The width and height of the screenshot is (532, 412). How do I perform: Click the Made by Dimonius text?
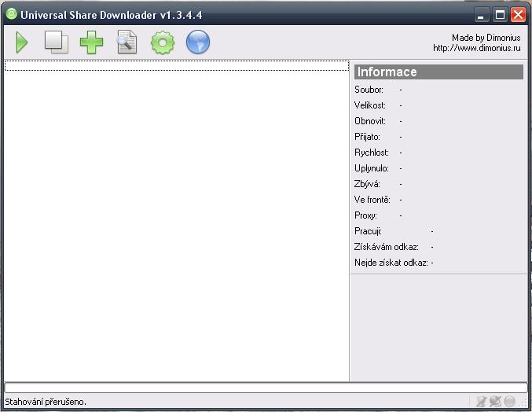coord(486,37)
